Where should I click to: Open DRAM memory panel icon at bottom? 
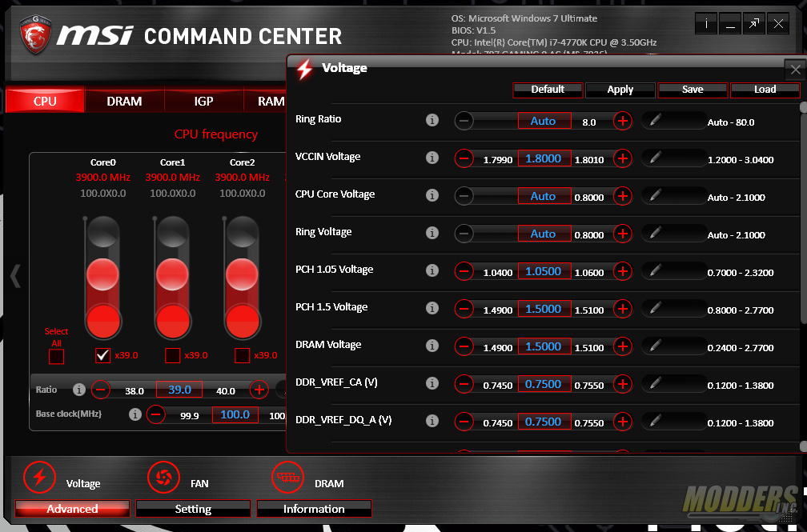point(287,477)
